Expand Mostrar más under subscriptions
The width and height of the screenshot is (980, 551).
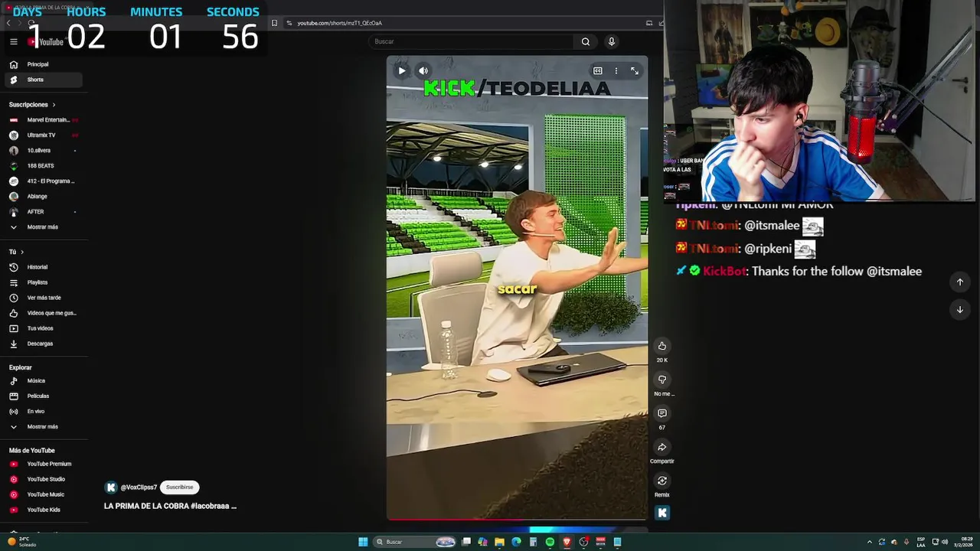click(x=44, y=227)
